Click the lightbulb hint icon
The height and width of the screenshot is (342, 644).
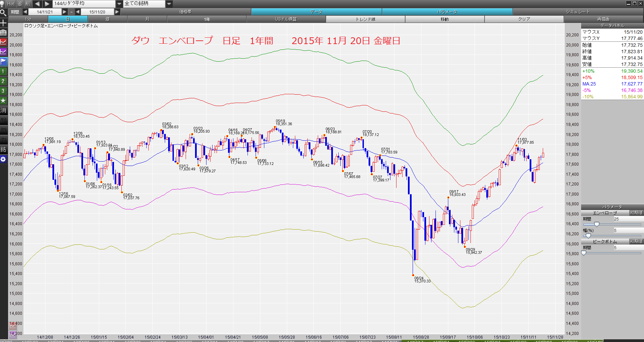click(3, 4)
